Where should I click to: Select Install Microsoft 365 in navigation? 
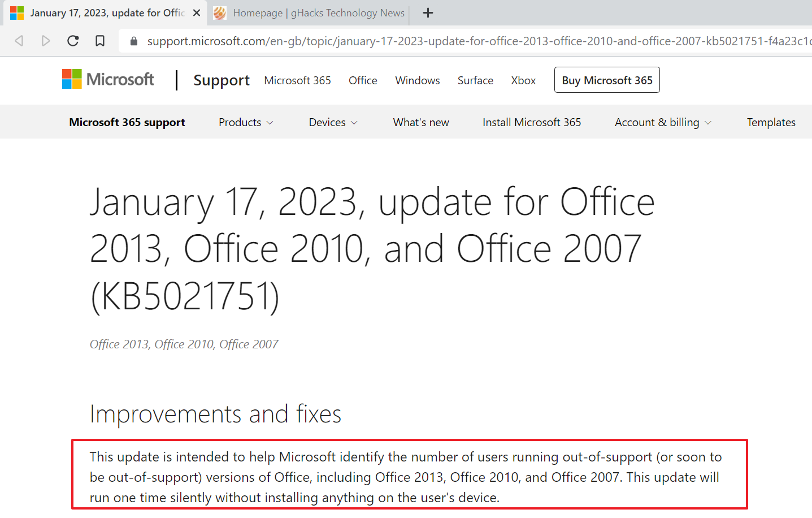531,123
